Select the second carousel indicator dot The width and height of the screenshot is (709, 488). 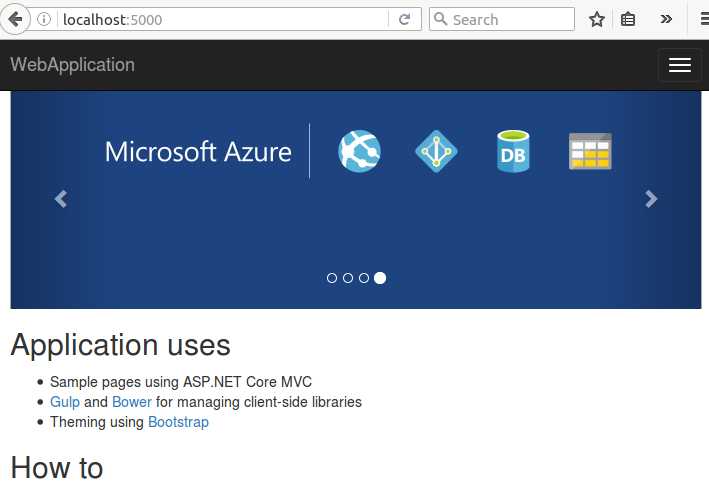(x=348, y=278)
